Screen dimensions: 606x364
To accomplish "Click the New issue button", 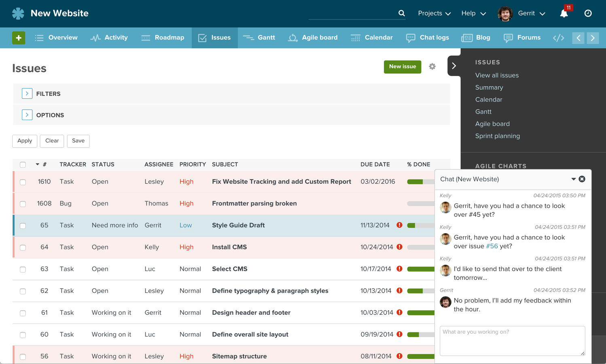I will click(x=403, y=67).
